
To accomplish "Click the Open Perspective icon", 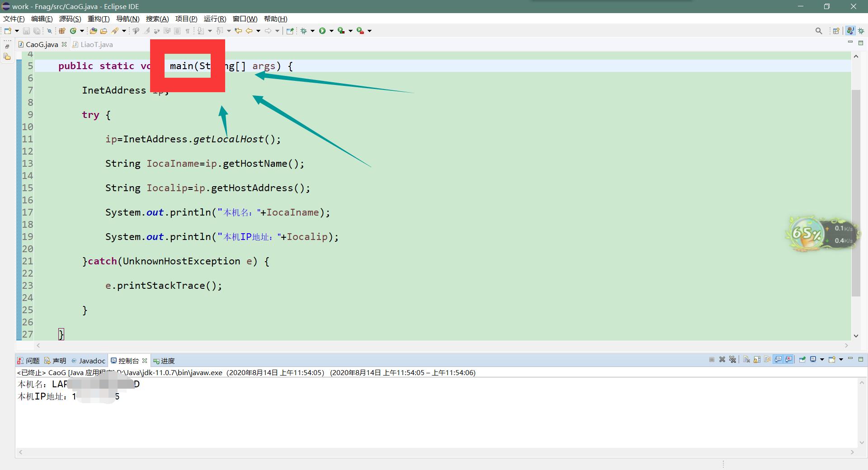I will click(x=836, y=31).
